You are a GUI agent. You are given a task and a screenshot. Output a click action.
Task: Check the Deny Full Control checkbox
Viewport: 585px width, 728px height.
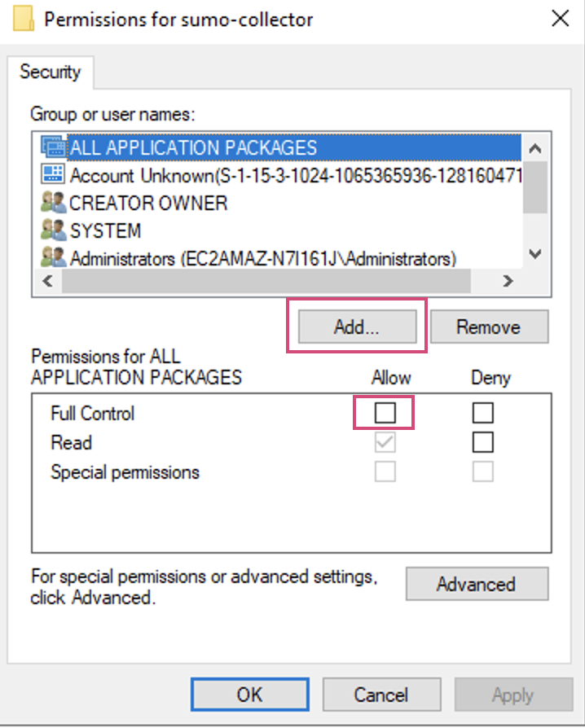(x=482, y=413)
